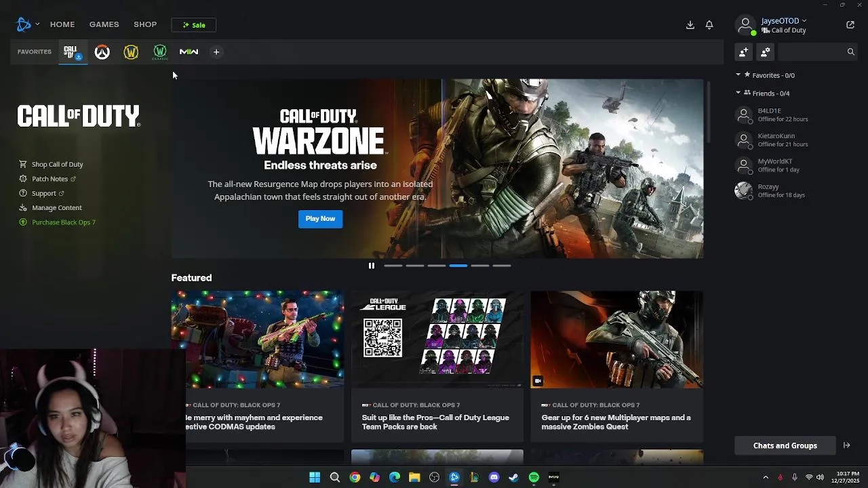Jump to the first carousel slide indicator
Screen dimensions: 868x488
393,266
